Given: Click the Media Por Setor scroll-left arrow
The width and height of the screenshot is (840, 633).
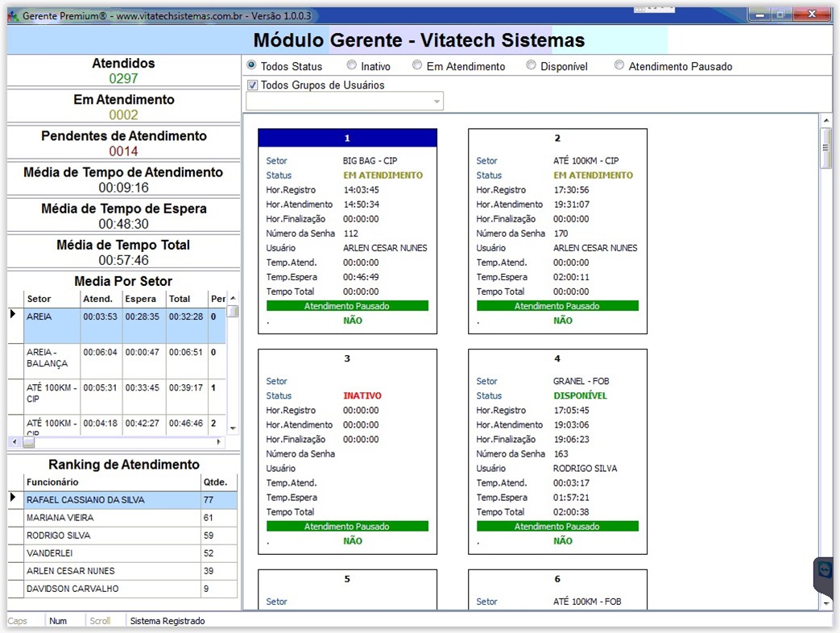Looking at the screenshot, I should (13, 442).
